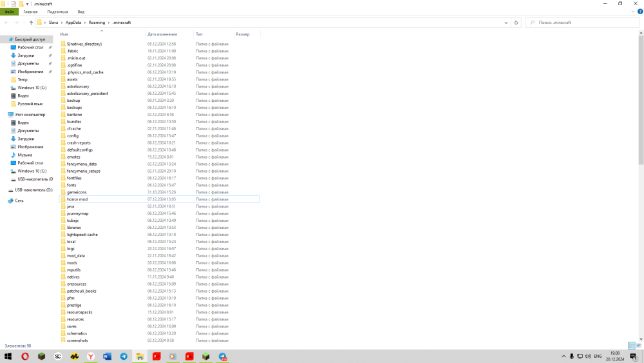Open Microsoft Word from taskbar
This screenshot has height=363, width=644.
pos(107,357)
